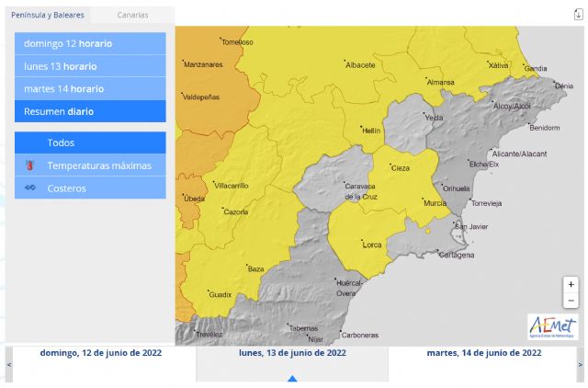Image resolution: width=588 pixels, height=388 pixels.
Task: Click the map zoom in plus button
Action: point(571,285)
